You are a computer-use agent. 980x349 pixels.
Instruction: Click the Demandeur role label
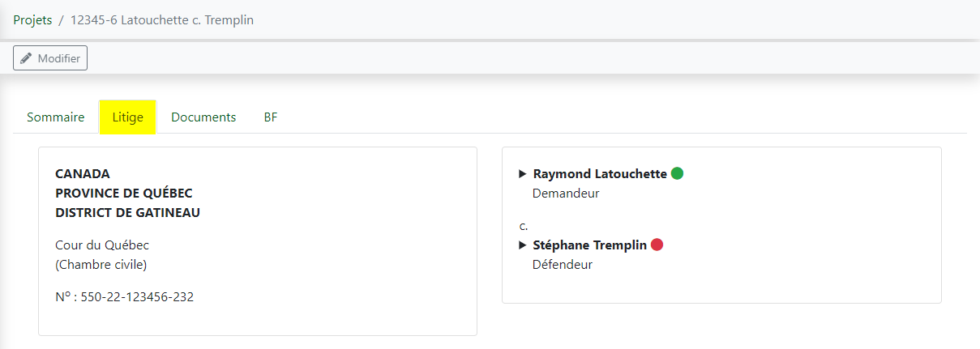click(566, 194)
